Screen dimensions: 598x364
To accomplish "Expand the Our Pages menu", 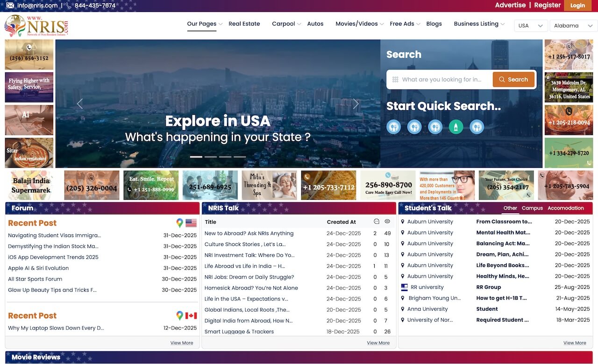I will [205, 24].
